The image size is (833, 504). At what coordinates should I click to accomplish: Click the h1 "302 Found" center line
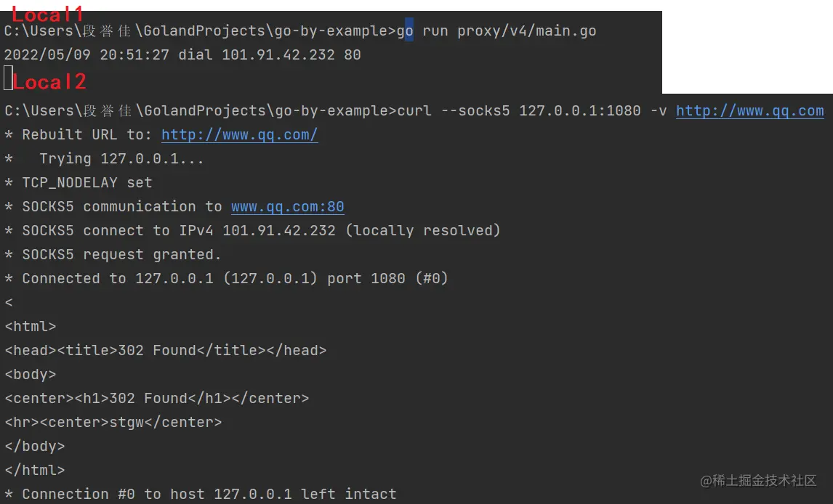(157, 399)
